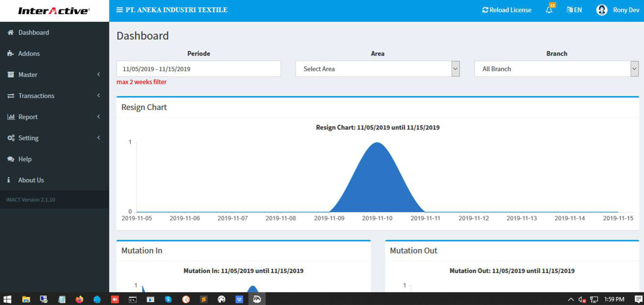Open the Help section
This screenshot has width=644, height=305.
click(25, 159)
